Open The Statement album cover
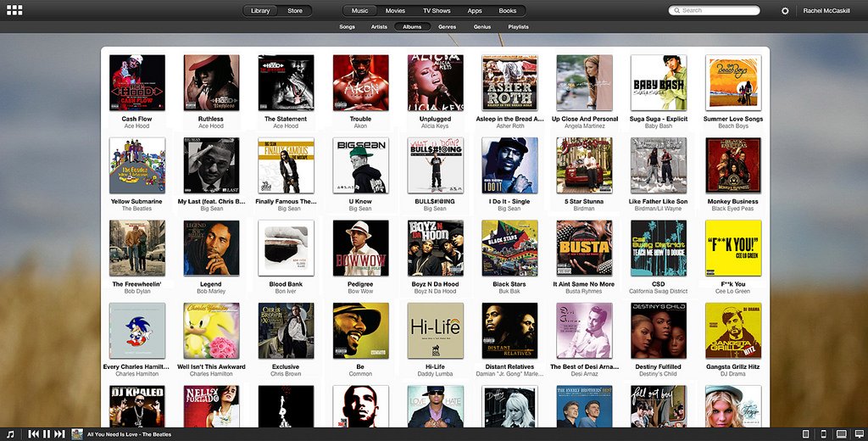The image size is (868, 441). 287,82
